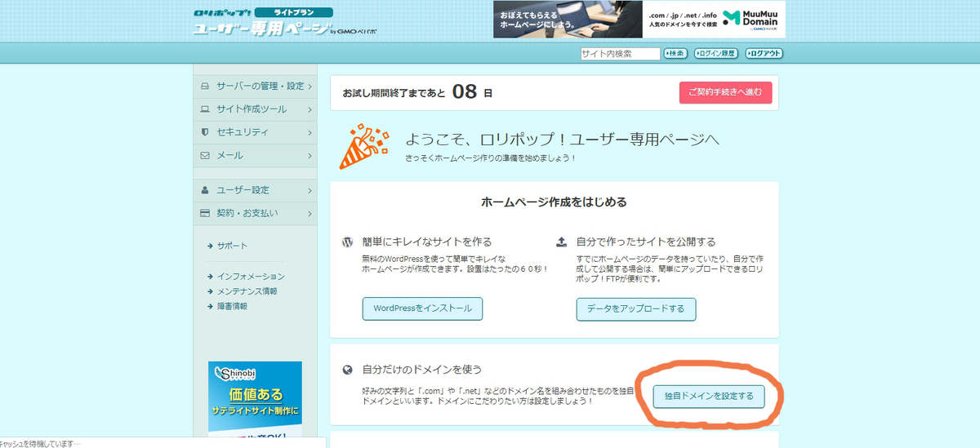Open メール menu
Viewport: 980px width, 448px height.
255,155
